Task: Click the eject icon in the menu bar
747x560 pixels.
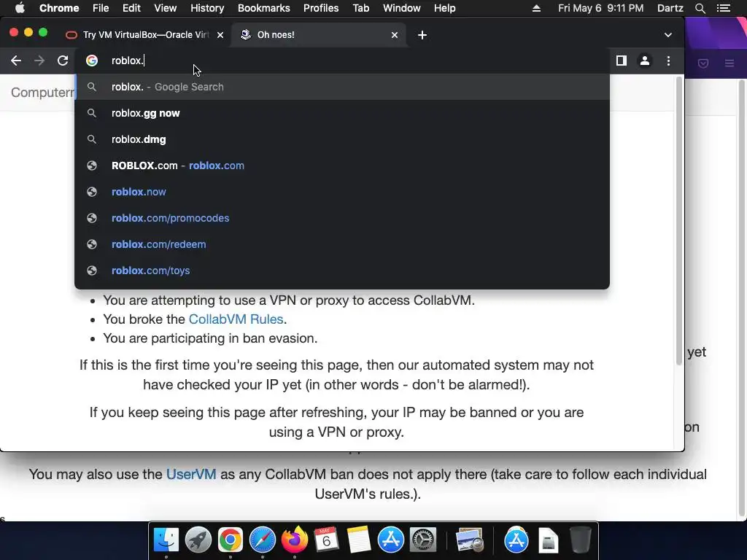Action: 536,8
